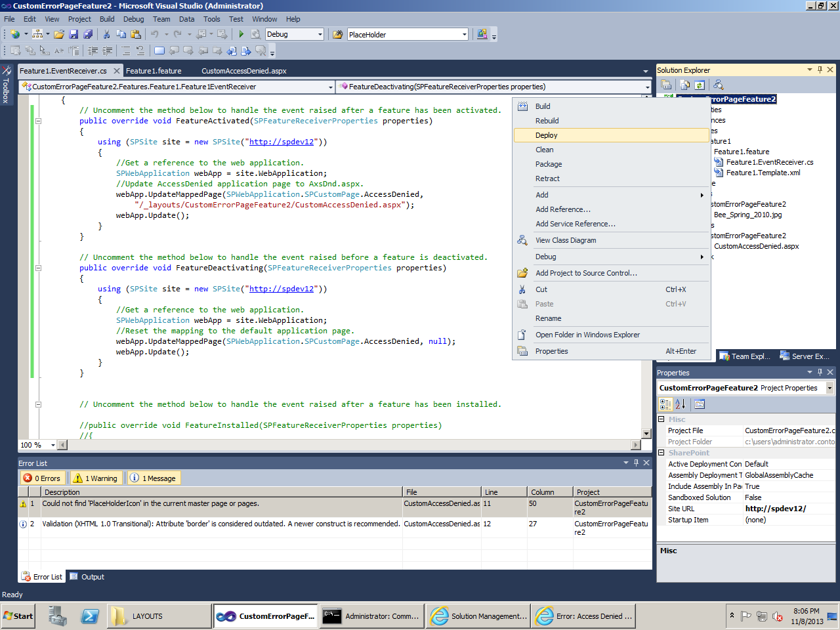Open Administrator Command Prompt from taskbar
The image size is (840, 630).
372,616
